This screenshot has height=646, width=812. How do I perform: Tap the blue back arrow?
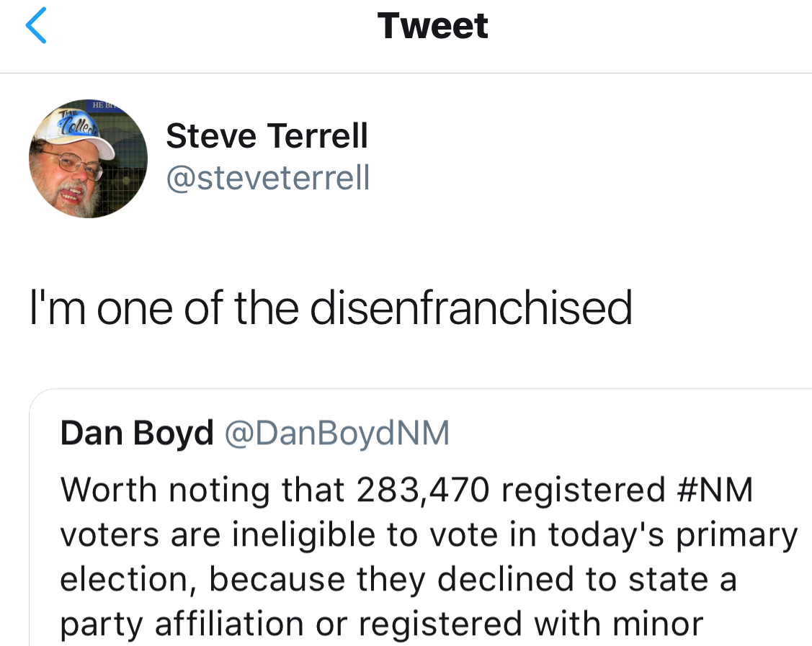(x=36, y=26)
